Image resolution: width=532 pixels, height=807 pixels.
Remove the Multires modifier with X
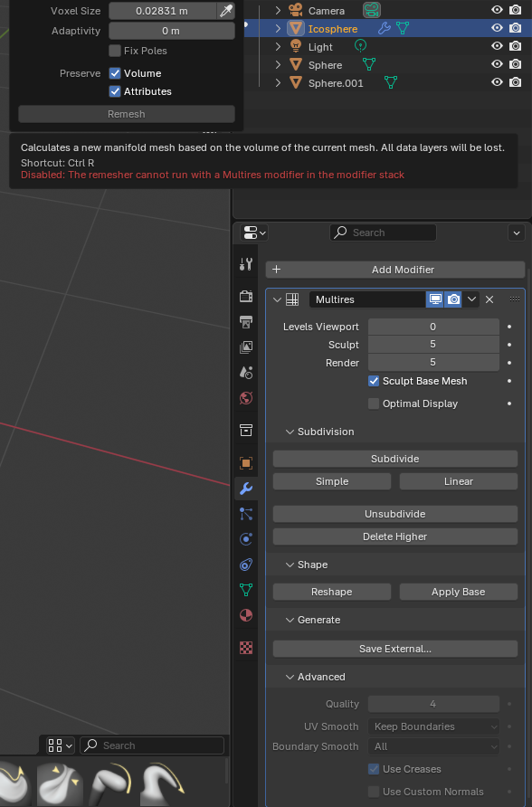[489, 299]
